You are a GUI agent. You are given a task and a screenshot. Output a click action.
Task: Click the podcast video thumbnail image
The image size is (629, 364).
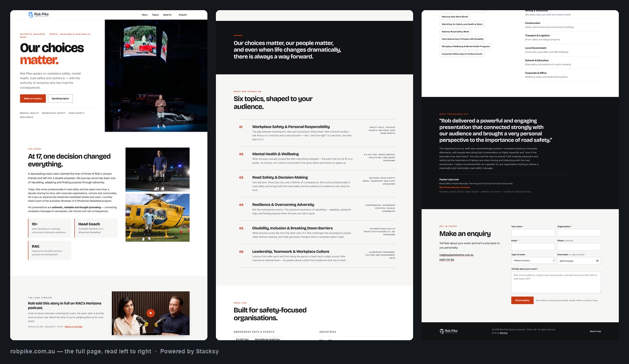[x=150, y=313]
